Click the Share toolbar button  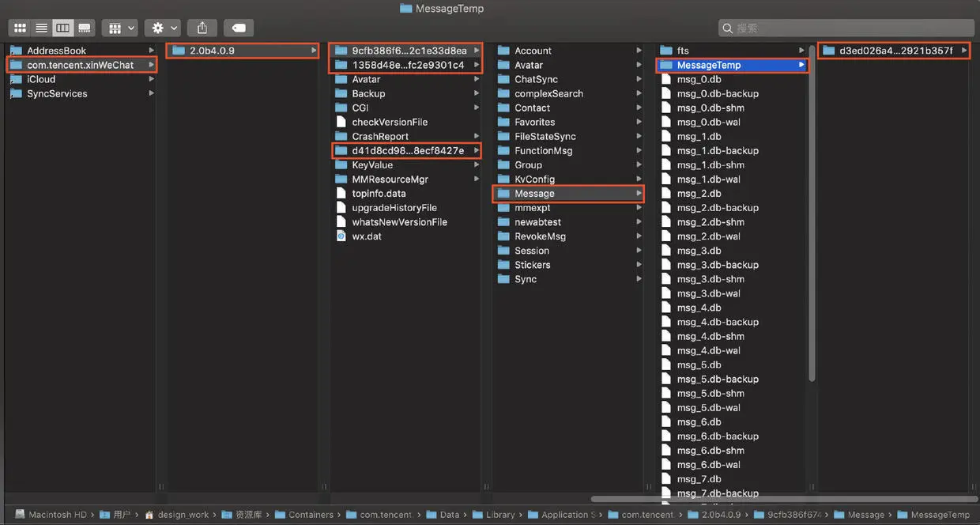202,28
